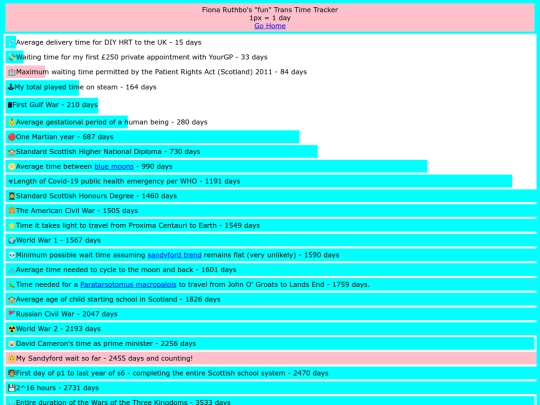This screenshot has height=405, width=540.
Task: Click the emoji beside First Gulf War
Action: point(10,105)
